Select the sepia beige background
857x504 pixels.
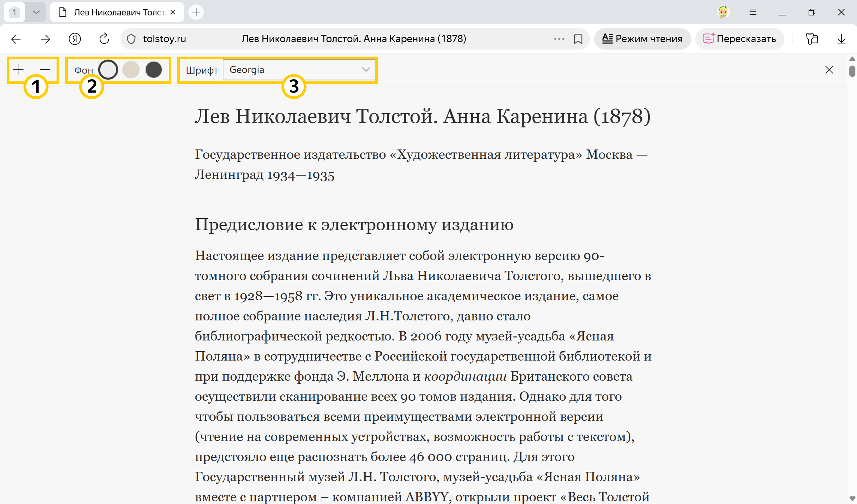[131, 70]
